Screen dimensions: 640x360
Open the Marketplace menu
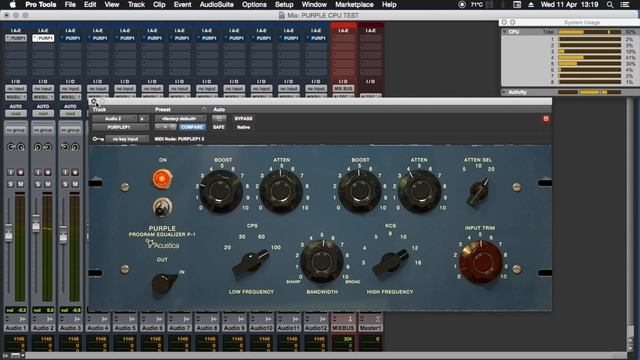354,4
